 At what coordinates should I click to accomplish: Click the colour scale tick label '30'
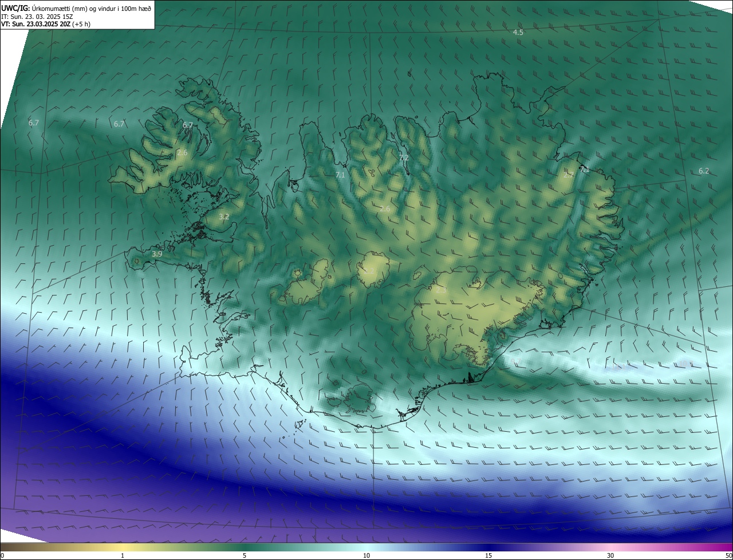pos(610,555)
